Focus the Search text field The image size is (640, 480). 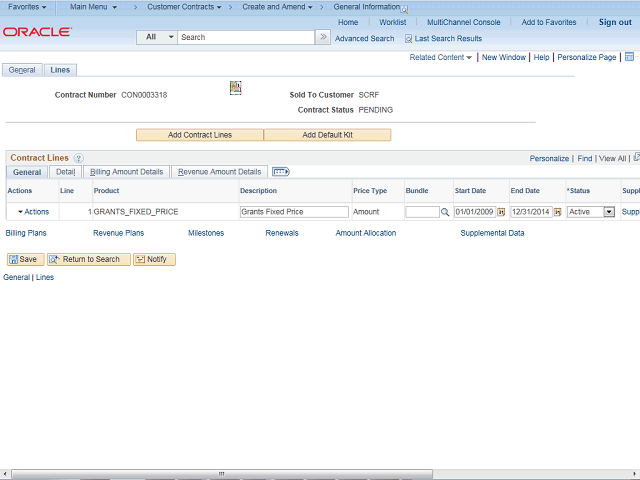pyautogui.click(x=246, y=37)
